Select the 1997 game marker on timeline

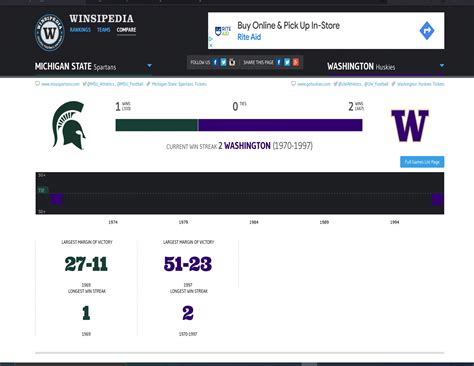click(437, 200)
